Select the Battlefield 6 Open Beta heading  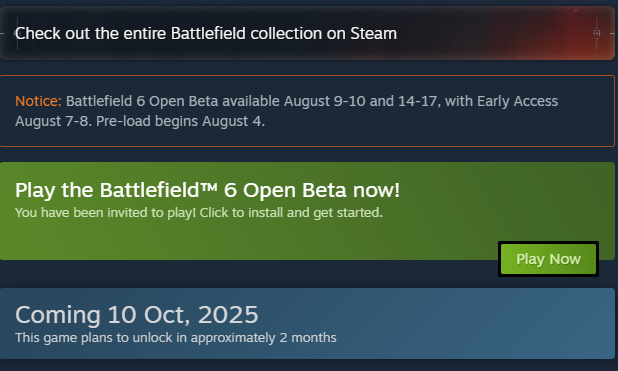(x=207, y=190)
